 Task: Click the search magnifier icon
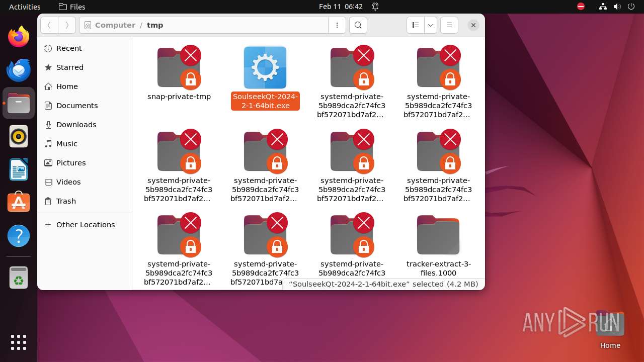pyautogui.click(x=358, y=25)
